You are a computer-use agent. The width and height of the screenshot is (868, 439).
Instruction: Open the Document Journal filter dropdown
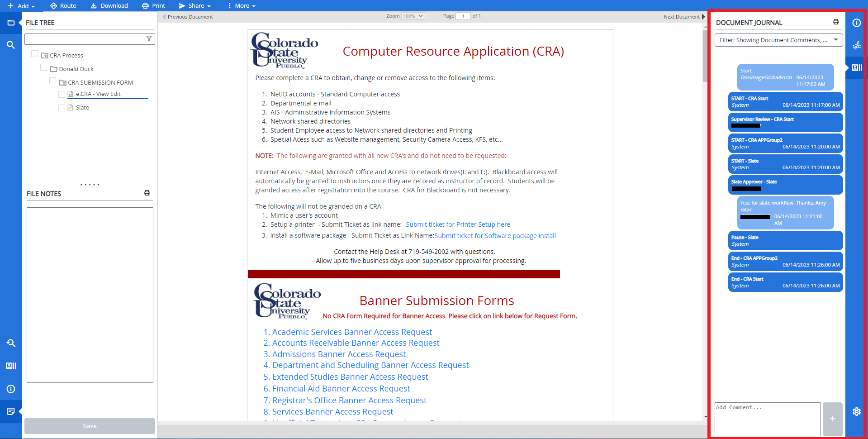coord(779,40)
